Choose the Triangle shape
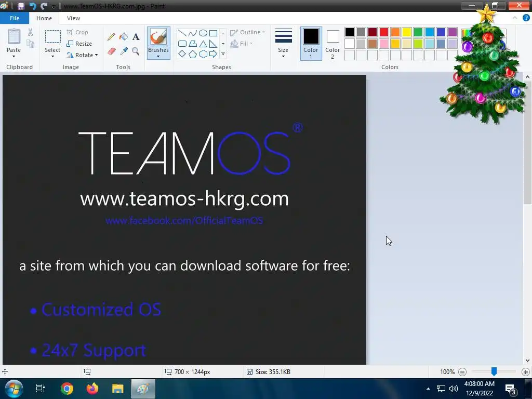Screen dimensions: 532x399 click(x=203, y=44)
